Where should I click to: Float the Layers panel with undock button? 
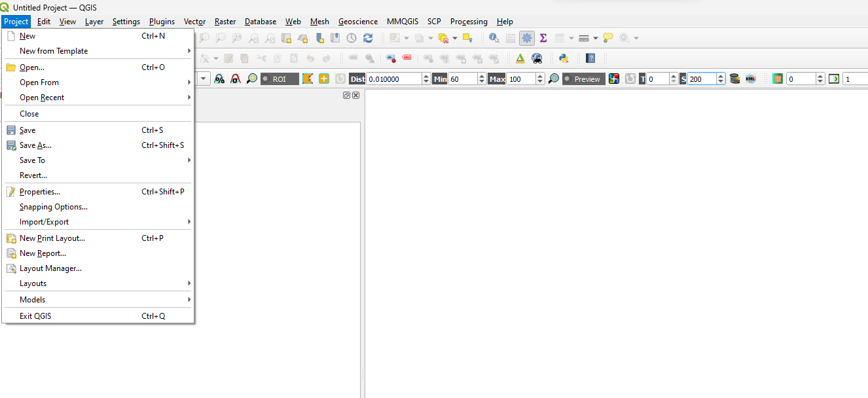[347, 95]
